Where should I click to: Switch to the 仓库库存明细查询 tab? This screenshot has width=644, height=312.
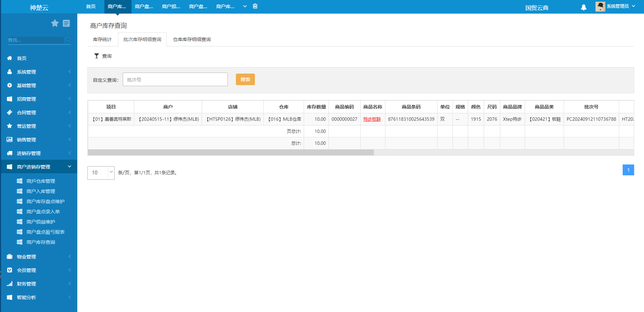tap(192, 40)
